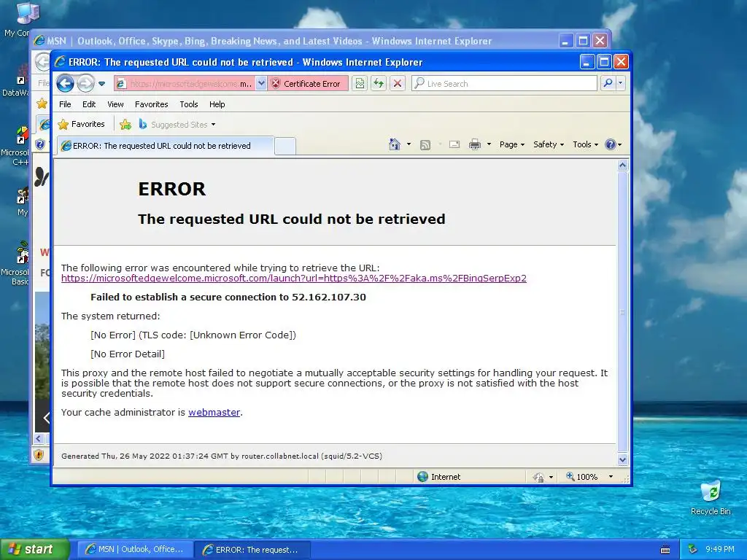Click the on-screen keyboard tray icon

[x=665, y=550]
